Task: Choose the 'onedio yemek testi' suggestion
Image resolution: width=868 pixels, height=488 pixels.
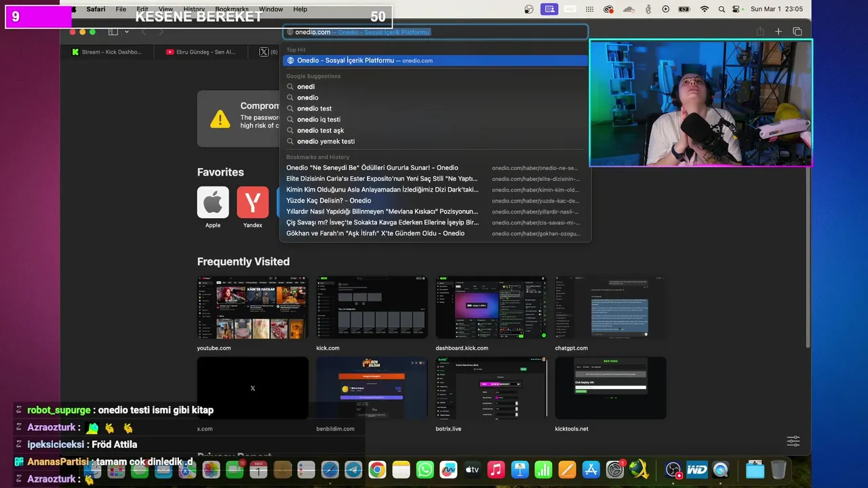Action: [435, 141]
